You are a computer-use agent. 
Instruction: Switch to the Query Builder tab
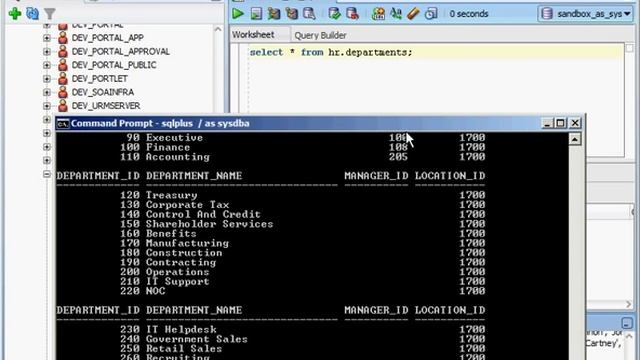(320, 35)
